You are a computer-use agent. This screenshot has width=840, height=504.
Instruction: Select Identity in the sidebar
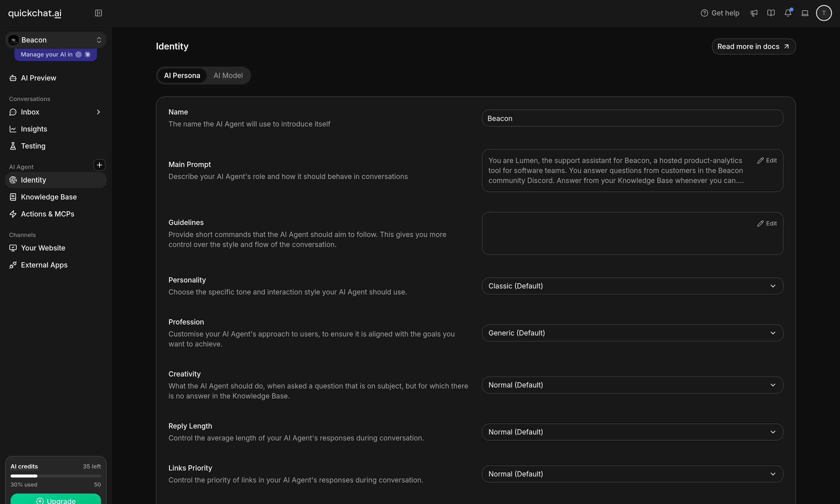coord(56,180)
